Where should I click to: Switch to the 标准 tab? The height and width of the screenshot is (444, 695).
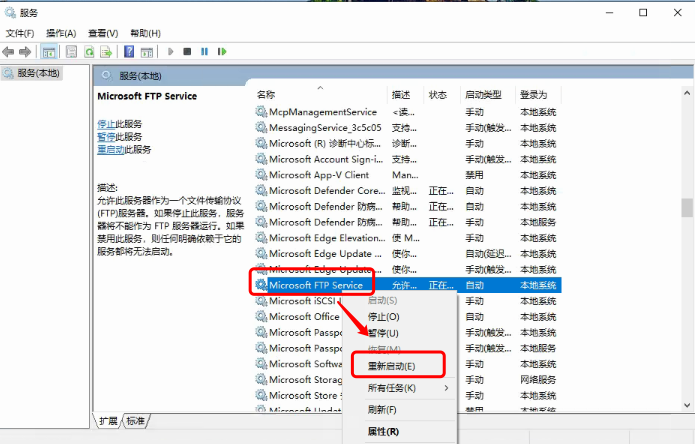pyautogui.click(x=135, y=421)
